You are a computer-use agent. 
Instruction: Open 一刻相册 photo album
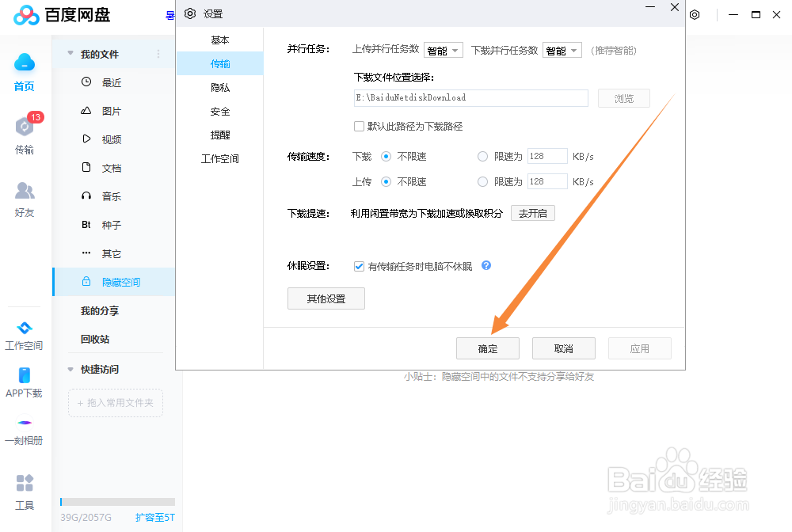[x=24, y=431]
